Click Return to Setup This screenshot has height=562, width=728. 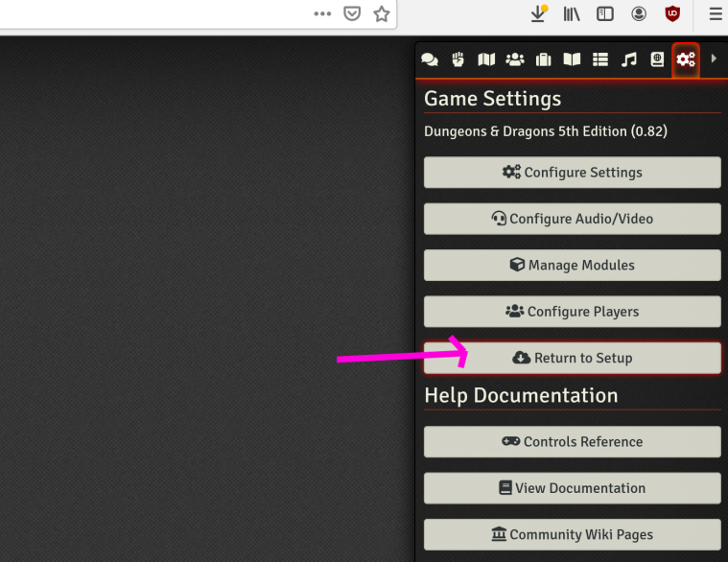coord(572,358)
